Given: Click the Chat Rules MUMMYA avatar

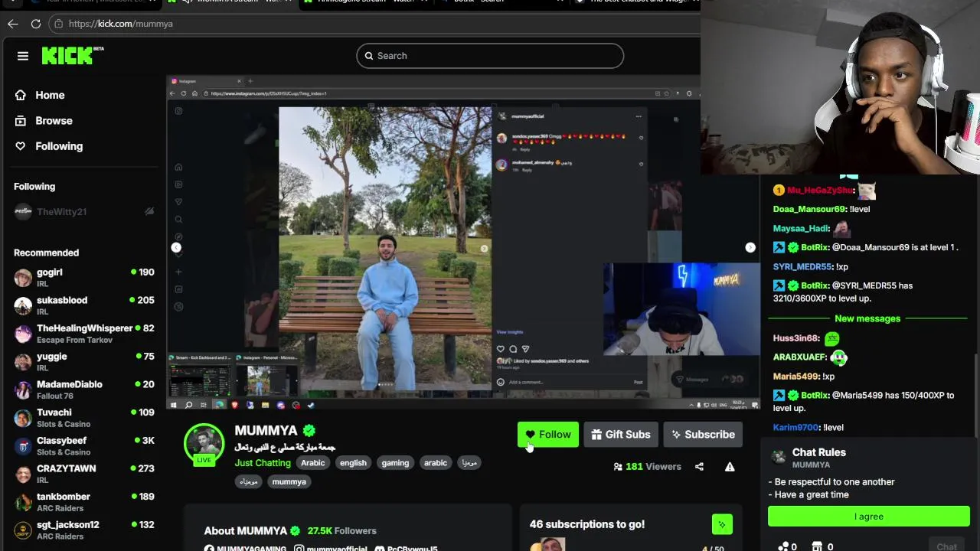Looking at the screenshot, I should 779,458.
